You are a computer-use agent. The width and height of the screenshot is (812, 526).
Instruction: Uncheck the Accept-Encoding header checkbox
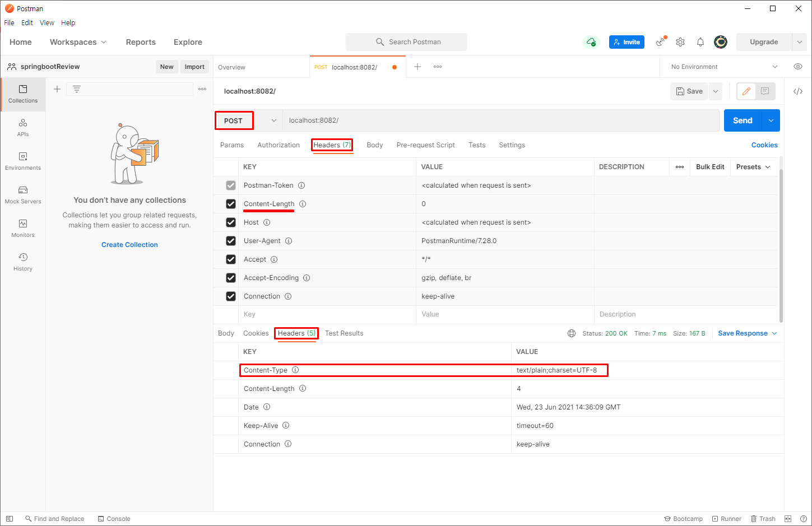[231, 278]
